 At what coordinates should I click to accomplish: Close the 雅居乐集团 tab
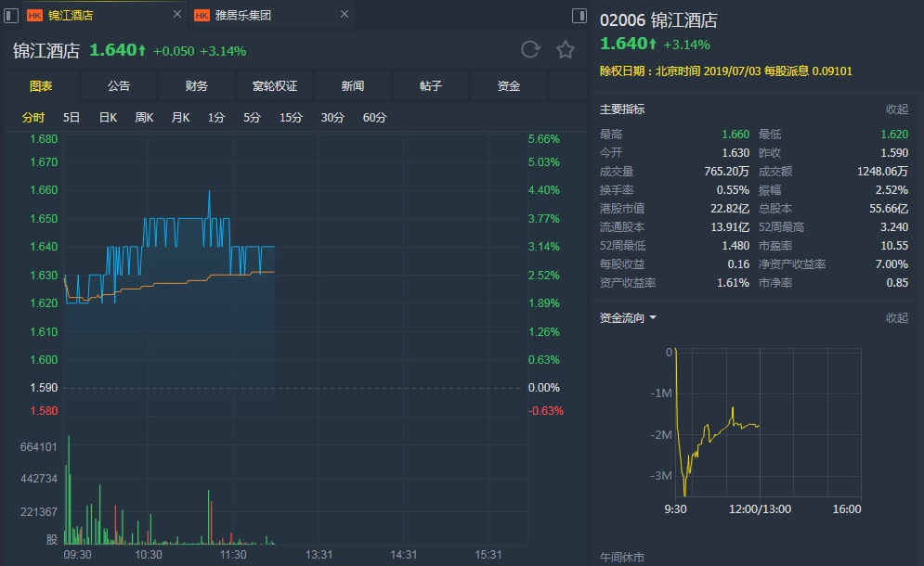coord(345,14)
